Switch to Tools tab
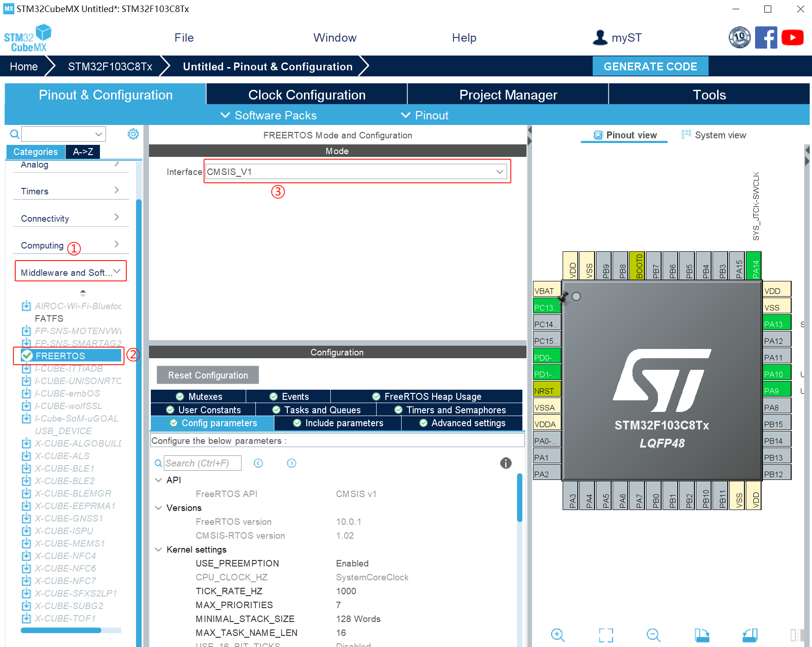This screenshot has width=812, height=647. pyautogui.click(x=709, y=94)
